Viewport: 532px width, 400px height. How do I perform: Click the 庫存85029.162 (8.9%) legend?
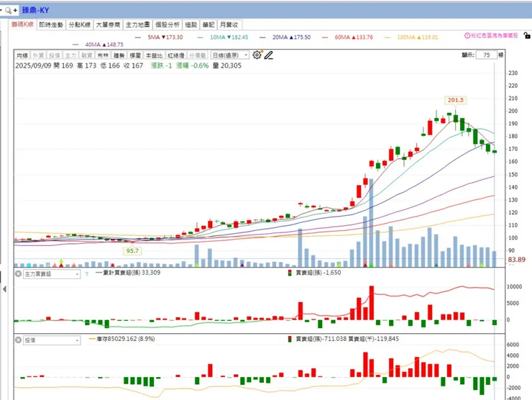(x=121, y=339)
